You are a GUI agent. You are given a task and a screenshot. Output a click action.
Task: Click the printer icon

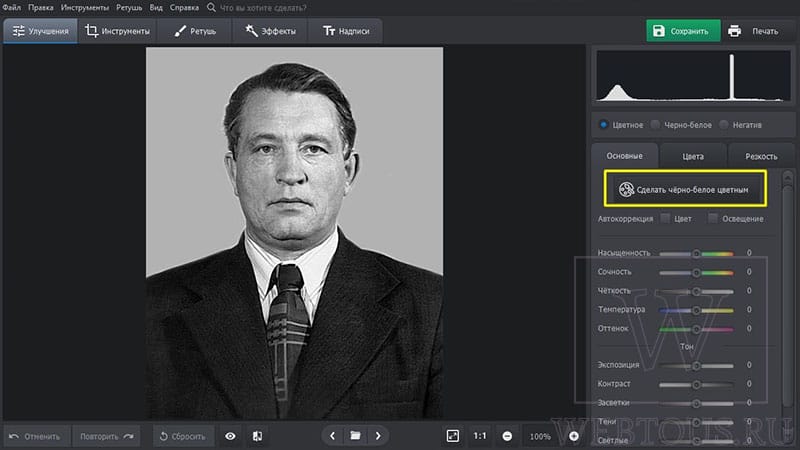pos(734,31)
